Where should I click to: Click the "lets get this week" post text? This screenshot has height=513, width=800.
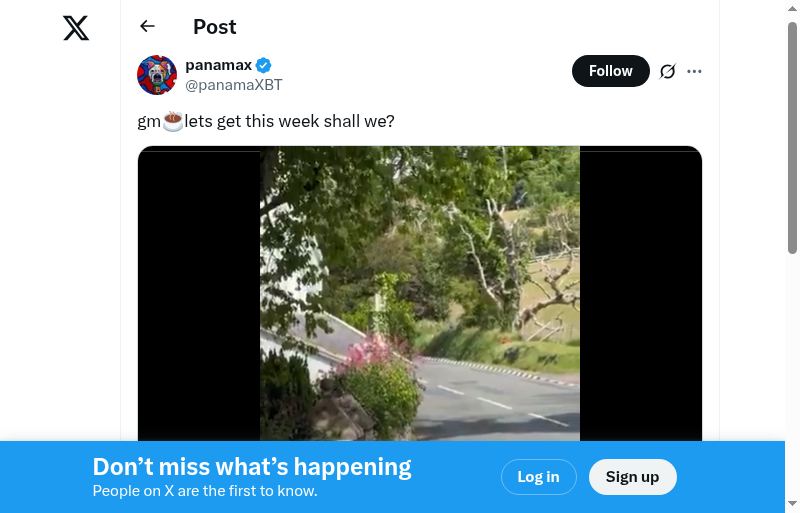click(290, 122)
